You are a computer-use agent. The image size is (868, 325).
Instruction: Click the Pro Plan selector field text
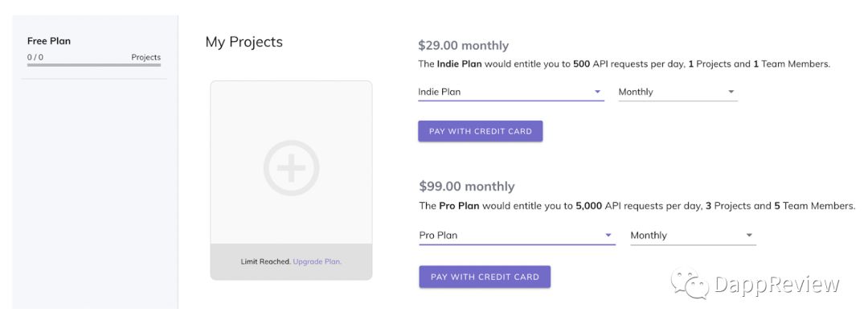point(439,236)
